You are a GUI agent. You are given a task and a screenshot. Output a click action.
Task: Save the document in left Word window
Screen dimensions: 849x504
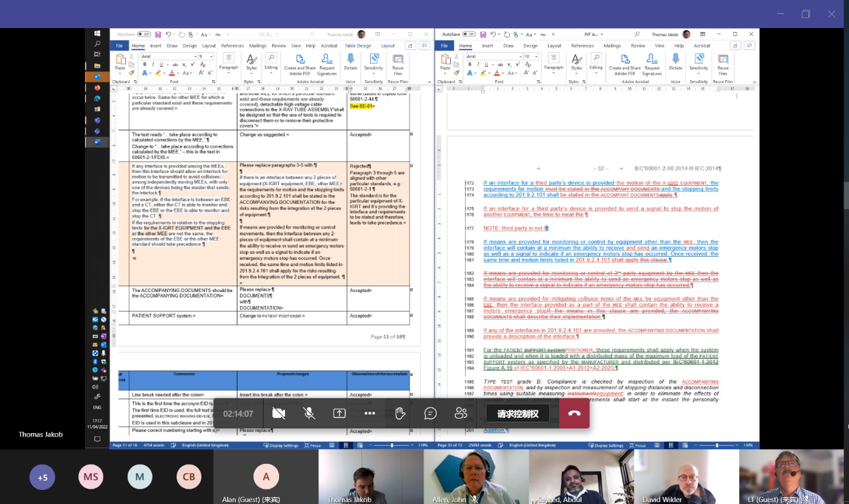[158, 34]
